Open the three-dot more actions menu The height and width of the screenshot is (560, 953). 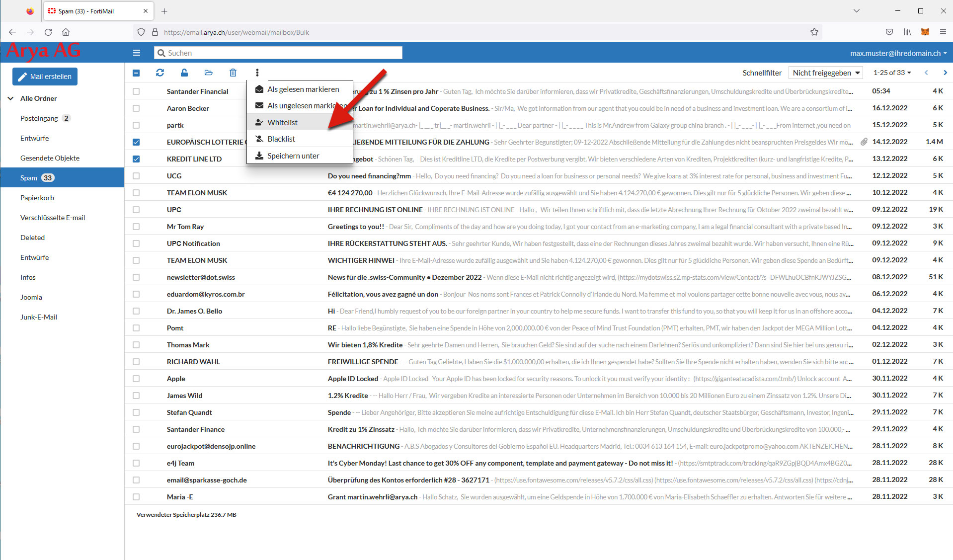[x=257, y=73]
